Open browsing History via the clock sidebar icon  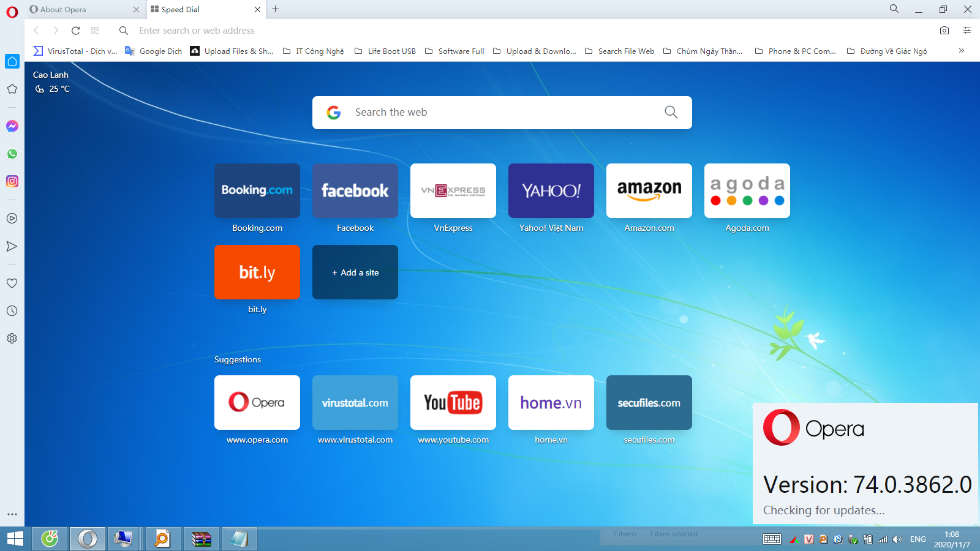point(12,310)
